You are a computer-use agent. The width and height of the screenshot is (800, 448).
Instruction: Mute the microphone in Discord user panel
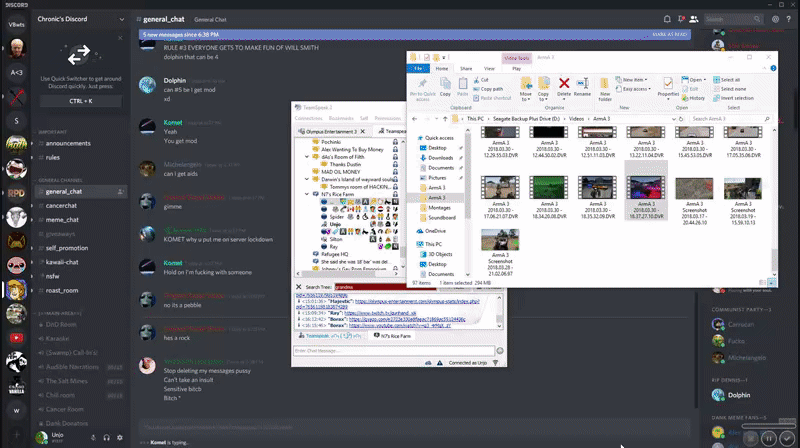pyautogui.click(x=93, y=437)
